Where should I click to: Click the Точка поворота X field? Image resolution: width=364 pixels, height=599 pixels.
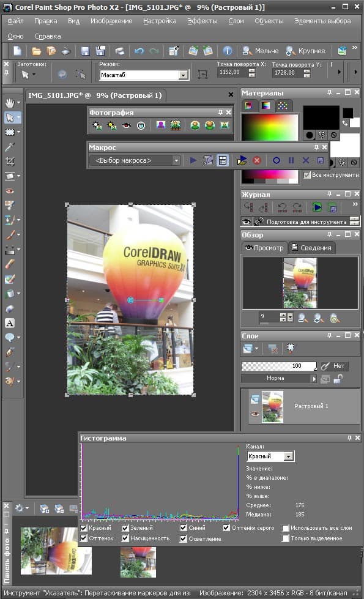tap(232, 72)
